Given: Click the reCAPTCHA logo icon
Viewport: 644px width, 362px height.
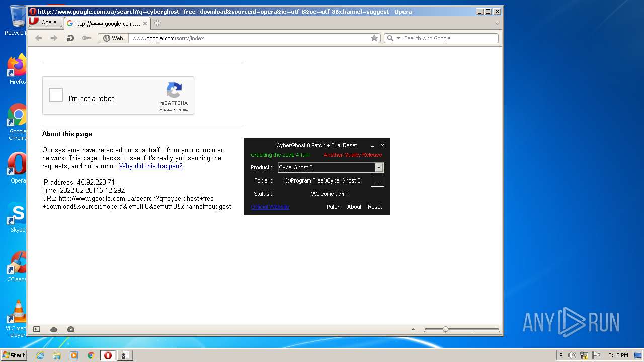Looking at the screenshot, I should tap(174, 90).
